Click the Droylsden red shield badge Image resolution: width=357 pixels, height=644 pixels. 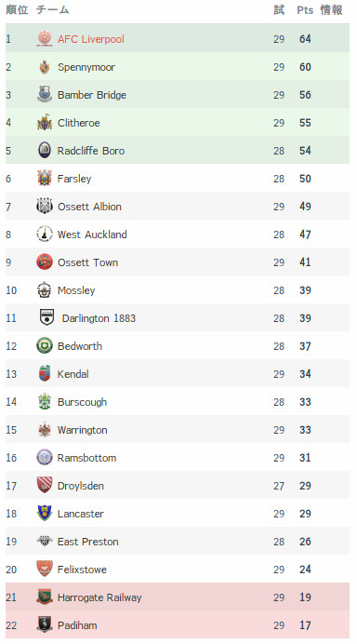pos(45,486)
